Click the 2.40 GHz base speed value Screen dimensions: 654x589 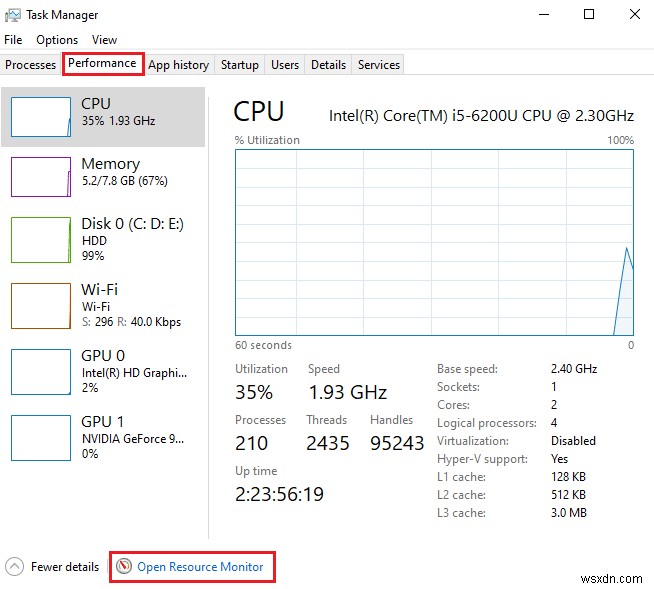(x=574, y=369)
